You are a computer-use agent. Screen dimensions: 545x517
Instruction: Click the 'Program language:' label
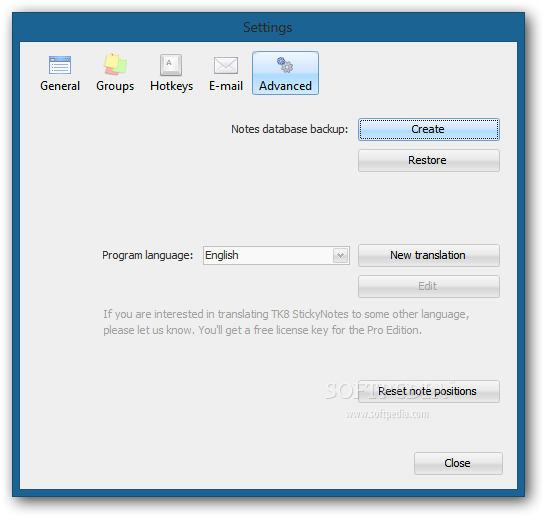[x=147, y=256]
